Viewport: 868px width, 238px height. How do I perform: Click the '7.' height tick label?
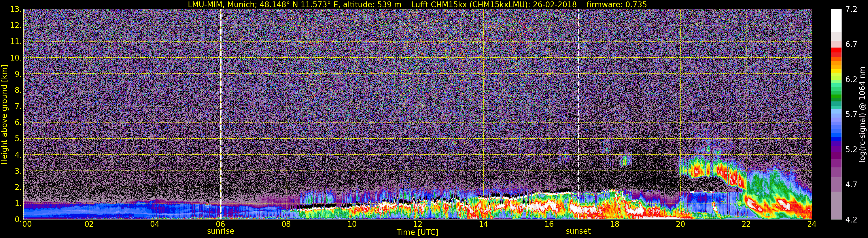point(18,106)
